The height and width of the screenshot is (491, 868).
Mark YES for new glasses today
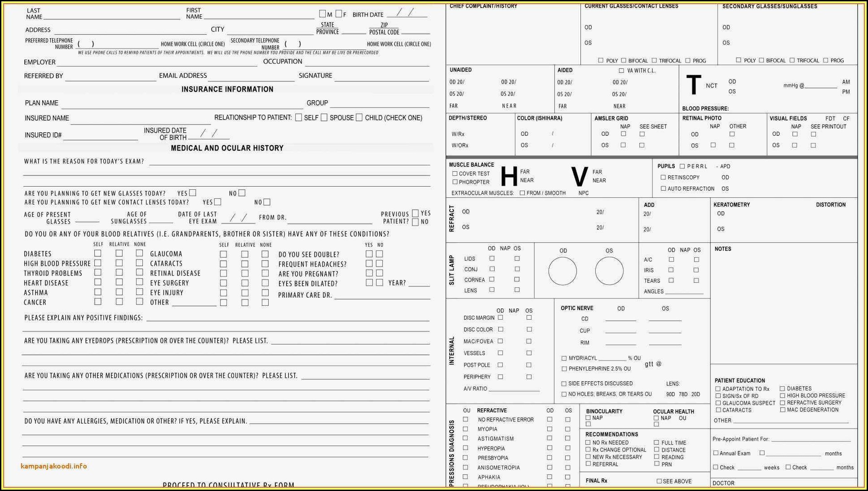click(x=193, y=193)
